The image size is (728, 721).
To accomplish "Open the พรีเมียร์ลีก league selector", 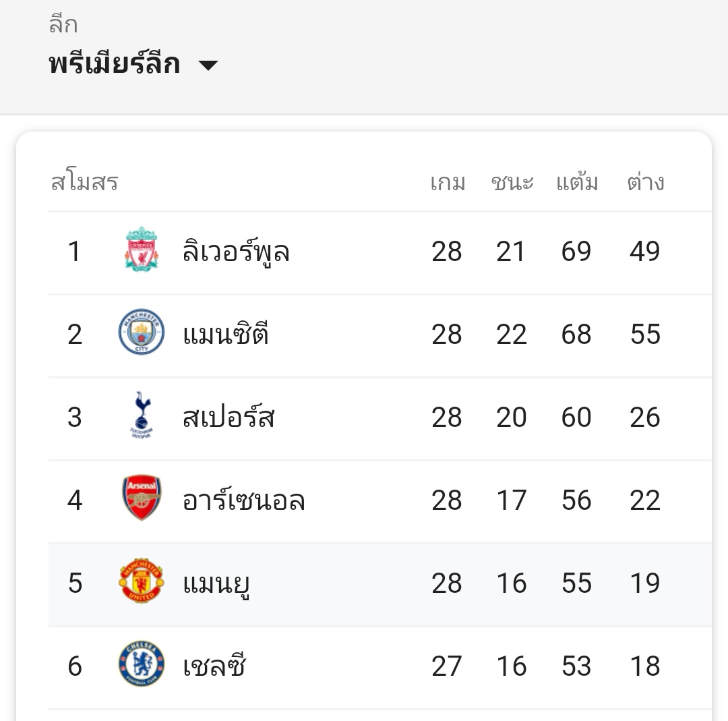I will pyautogui.click(x=115, y=65).
